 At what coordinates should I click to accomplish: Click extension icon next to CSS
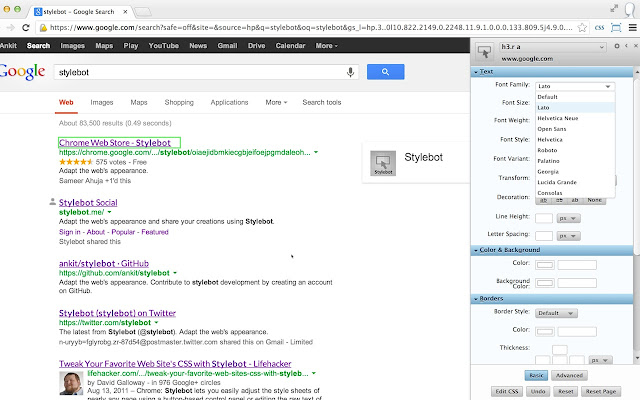[x=616, y=27]
